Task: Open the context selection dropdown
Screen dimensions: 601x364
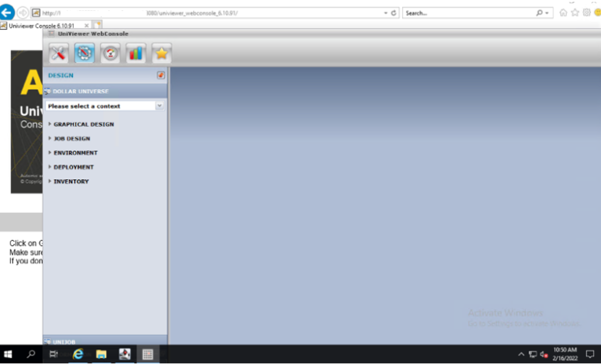Action: click(x=159, y=106)
